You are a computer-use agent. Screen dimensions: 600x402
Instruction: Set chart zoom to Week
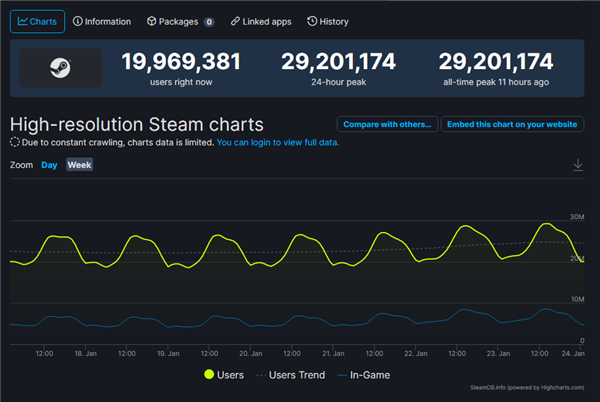click(x=79, y=165)
